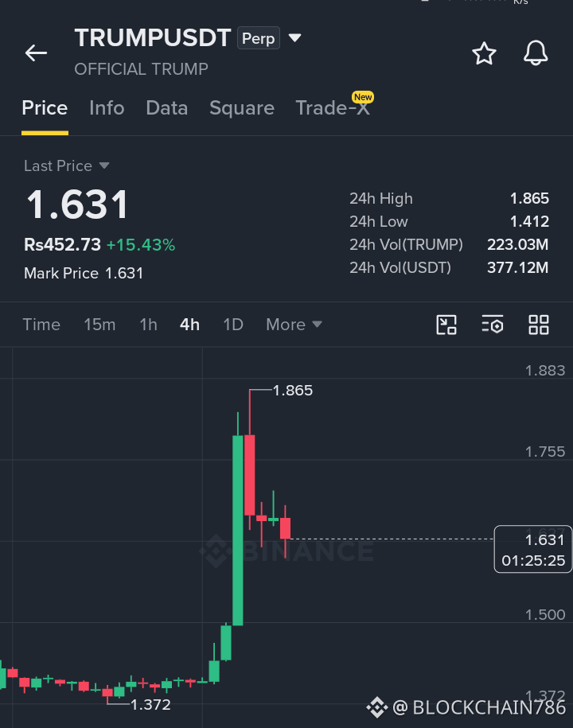The height and width of the screenshot is (728, 573).
Task: Switch to the Price tab
Action: 45,108
